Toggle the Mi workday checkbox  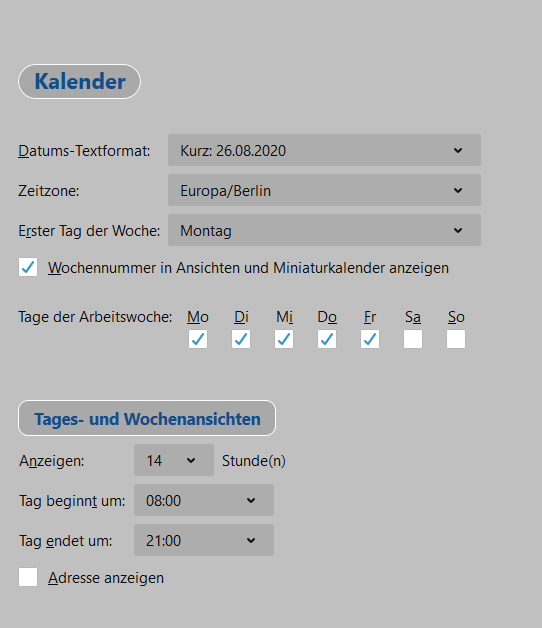[x=284, y=339]
